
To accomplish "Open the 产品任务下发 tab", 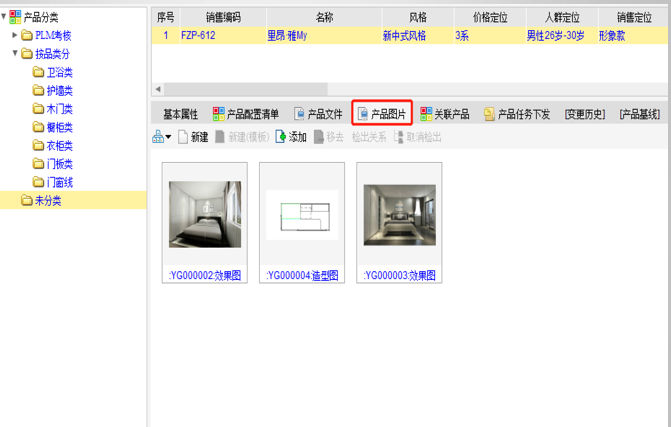I will (517, 114).
